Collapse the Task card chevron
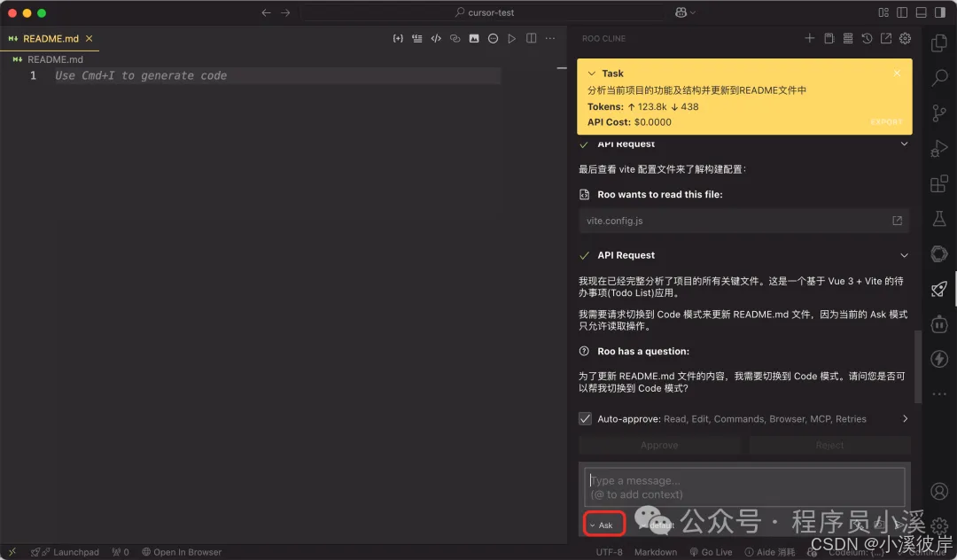The height and width of the screenshot is (560, 957). point(591,74)
